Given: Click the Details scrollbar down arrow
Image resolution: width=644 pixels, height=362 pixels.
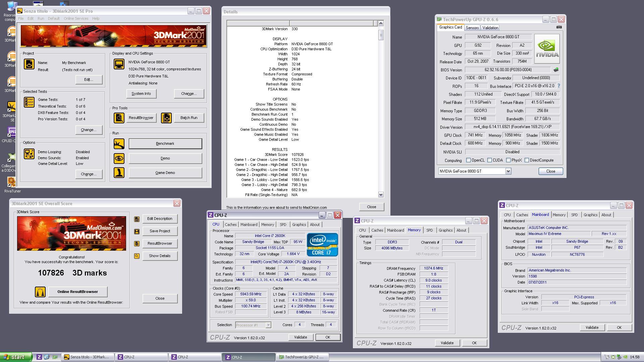Looking at the screenshot, I should [x=381, y=194].
